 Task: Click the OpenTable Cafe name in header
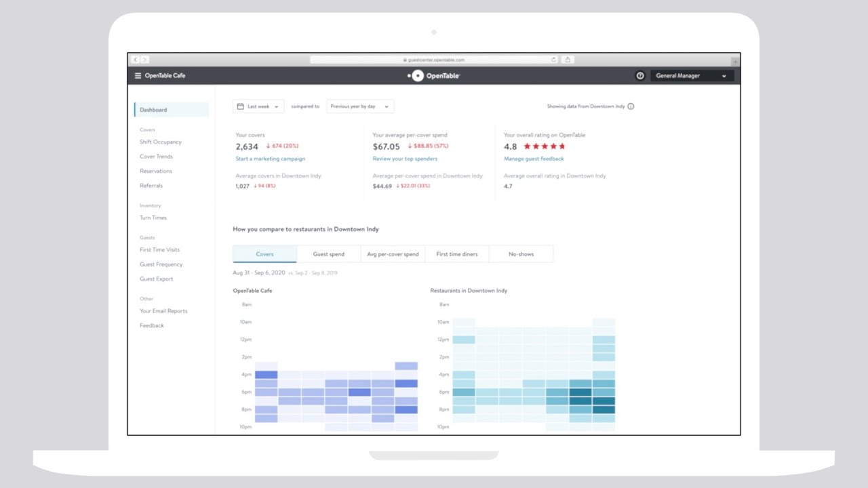(x=165, y=76)
